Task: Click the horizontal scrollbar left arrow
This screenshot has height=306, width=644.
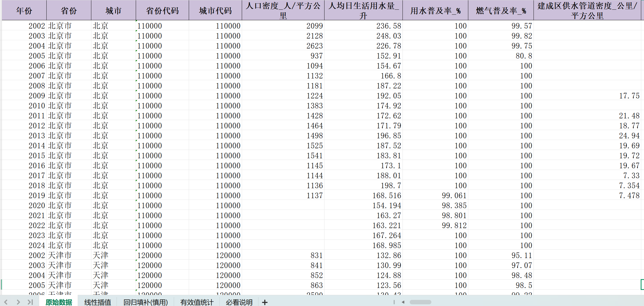Action: 403,302
